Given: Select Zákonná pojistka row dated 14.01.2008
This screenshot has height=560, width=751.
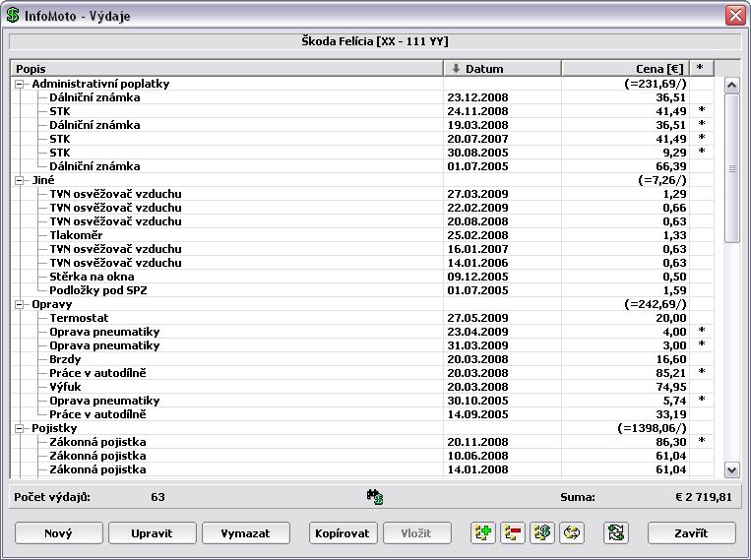Looking at the screenshot, I should (362, 469).
